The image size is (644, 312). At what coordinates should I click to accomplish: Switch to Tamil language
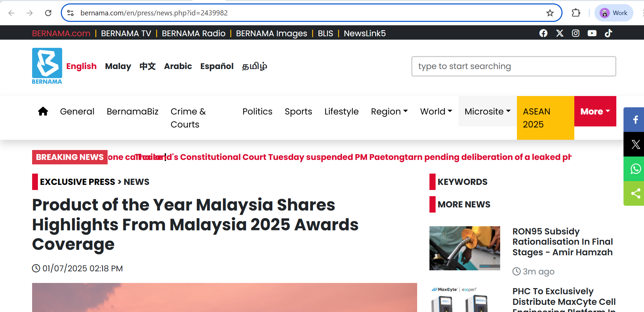tap(255, 66)
